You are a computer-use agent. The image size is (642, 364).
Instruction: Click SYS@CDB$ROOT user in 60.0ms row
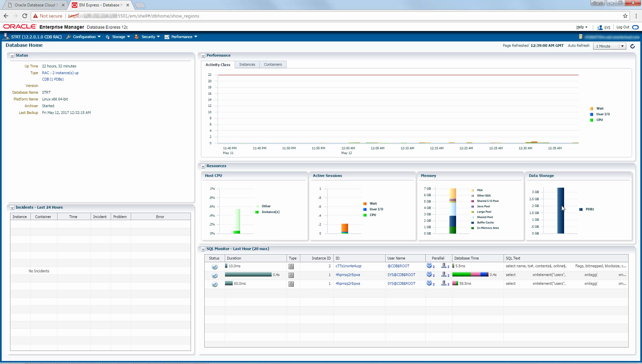(401, 284)
